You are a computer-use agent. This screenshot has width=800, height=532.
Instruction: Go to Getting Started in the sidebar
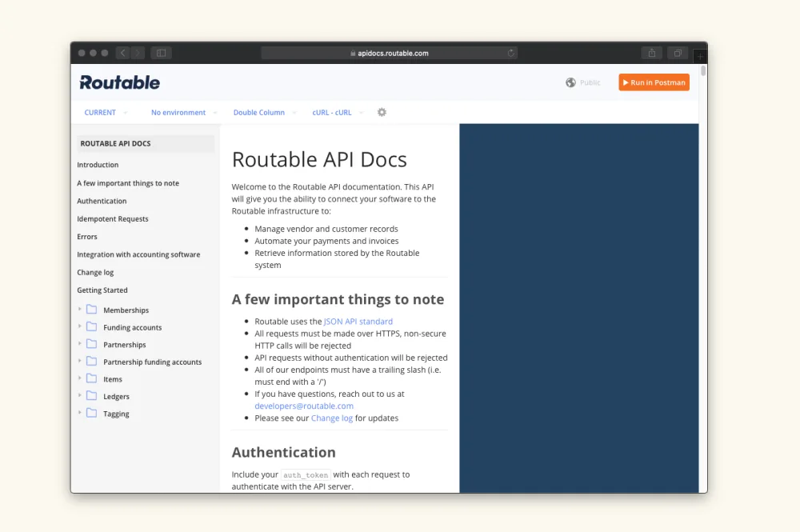point(102,290)
